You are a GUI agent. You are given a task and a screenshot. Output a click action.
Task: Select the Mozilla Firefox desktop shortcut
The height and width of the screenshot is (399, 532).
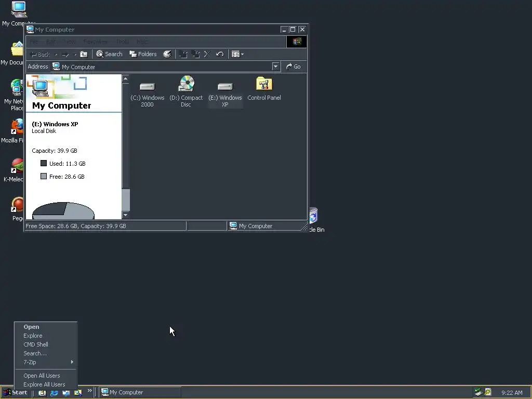[12, 131]
